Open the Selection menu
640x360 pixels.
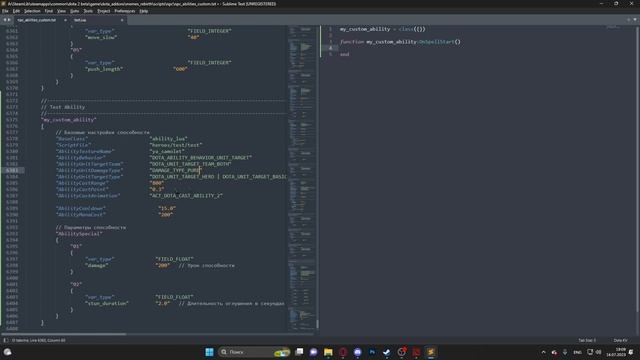pos(32,11)
